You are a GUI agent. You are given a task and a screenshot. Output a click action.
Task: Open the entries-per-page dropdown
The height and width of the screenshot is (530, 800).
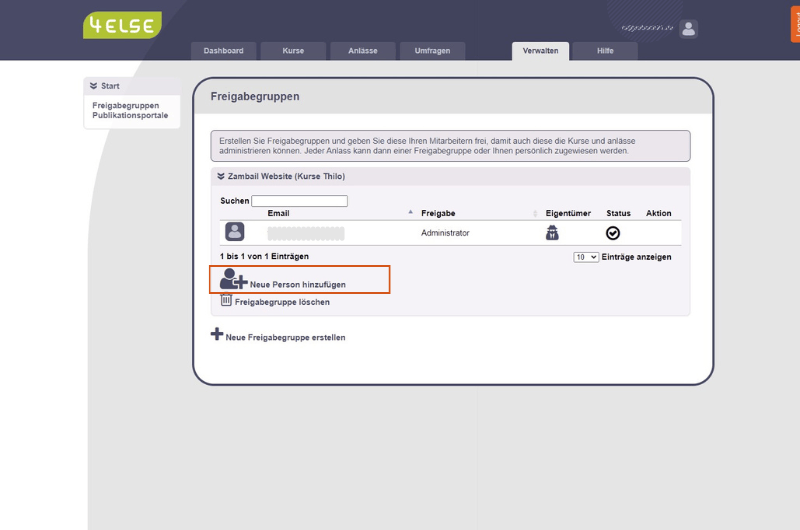click(585, 257)
